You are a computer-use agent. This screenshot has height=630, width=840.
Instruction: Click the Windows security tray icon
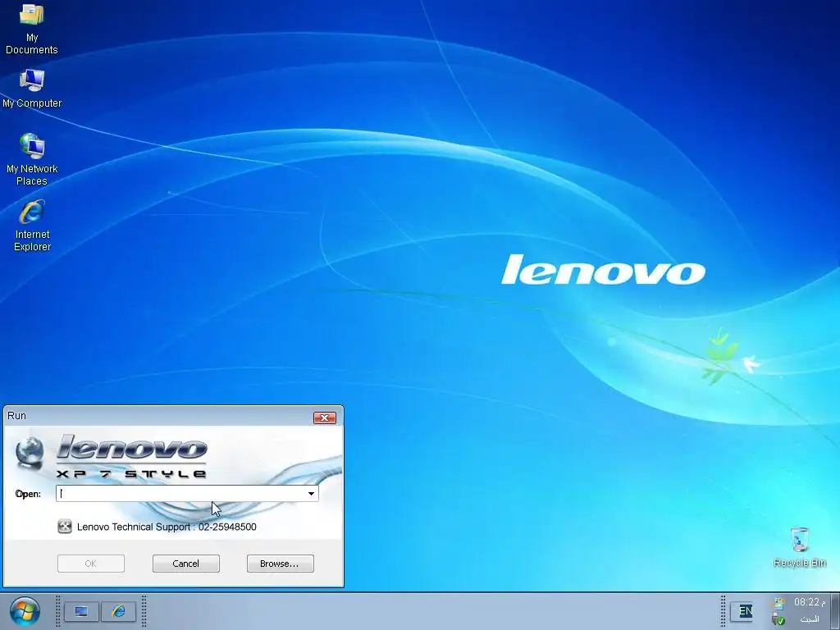tap(778, 603)
